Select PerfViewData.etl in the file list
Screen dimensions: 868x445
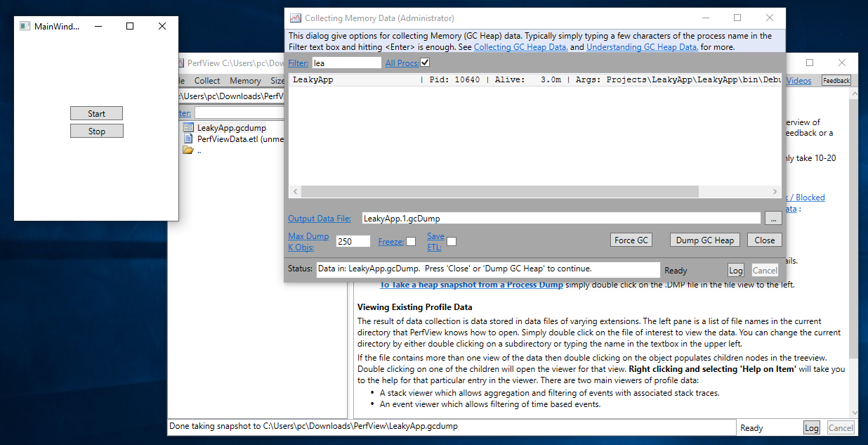pos(240,139)
